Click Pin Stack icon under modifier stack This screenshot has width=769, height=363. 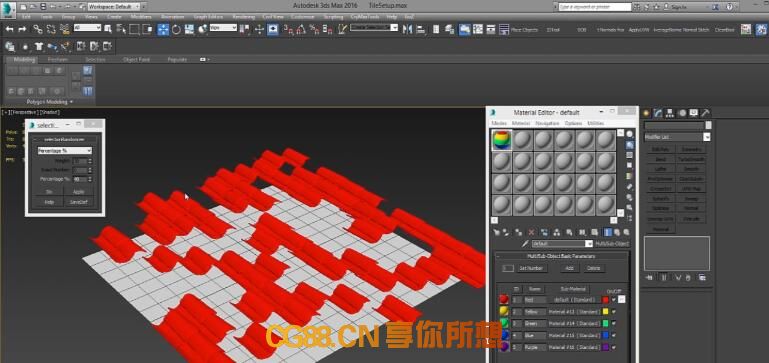click(x=650, y=278)
